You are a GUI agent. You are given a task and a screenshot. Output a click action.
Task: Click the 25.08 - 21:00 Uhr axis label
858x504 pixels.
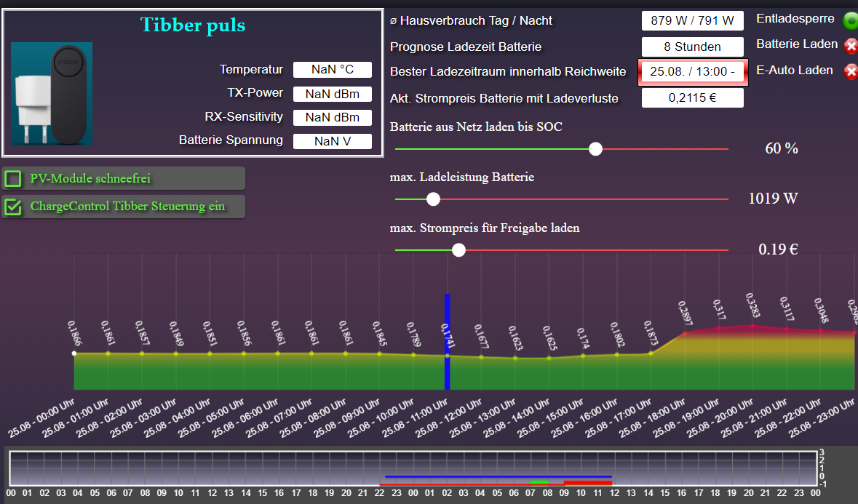[753, 418]
